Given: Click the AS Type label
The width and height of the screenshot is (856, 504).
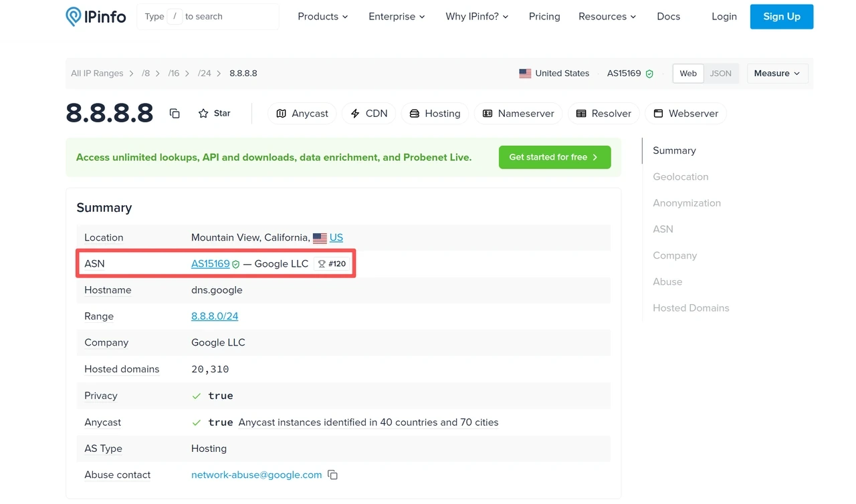Looking at the screenshot, I should click(103, 449).
